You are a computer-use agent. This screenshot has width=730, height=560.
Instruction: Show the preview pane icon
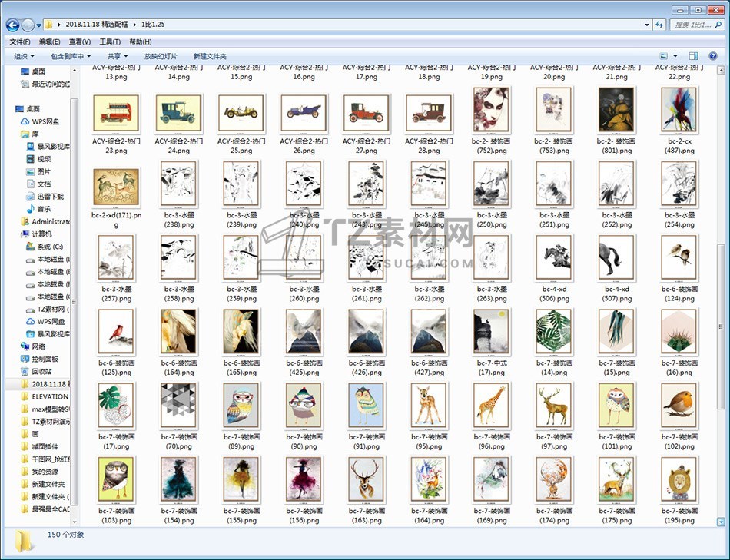[694, 56]
